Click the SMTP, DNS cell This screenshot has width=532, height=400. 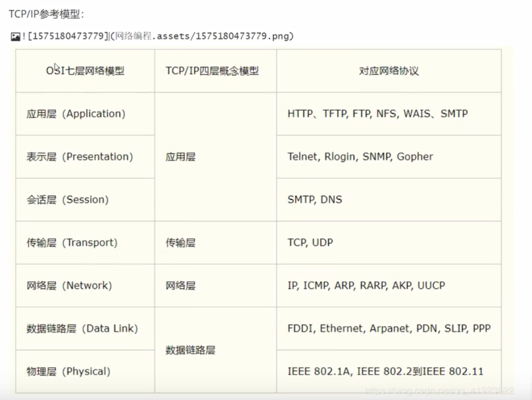click(389, 199)
